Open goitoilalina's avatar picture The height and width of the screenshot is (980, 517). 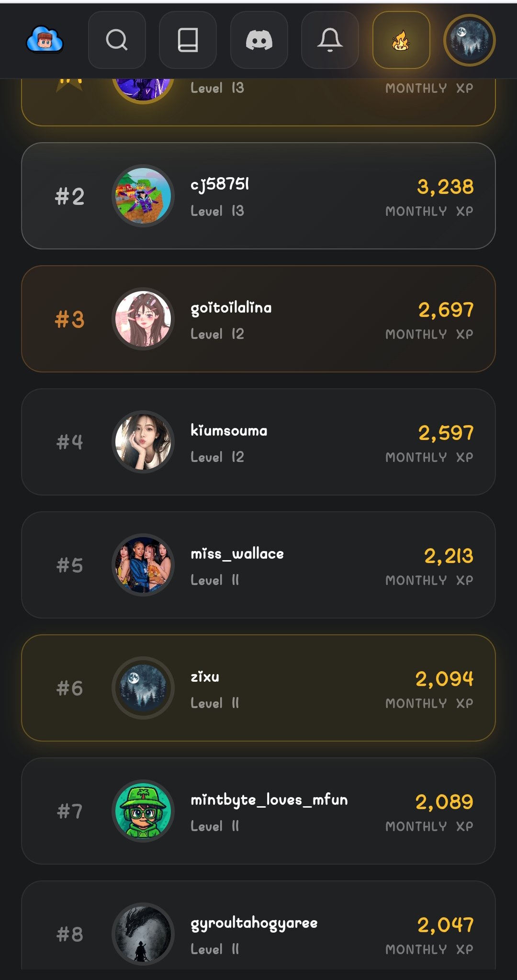143,319
